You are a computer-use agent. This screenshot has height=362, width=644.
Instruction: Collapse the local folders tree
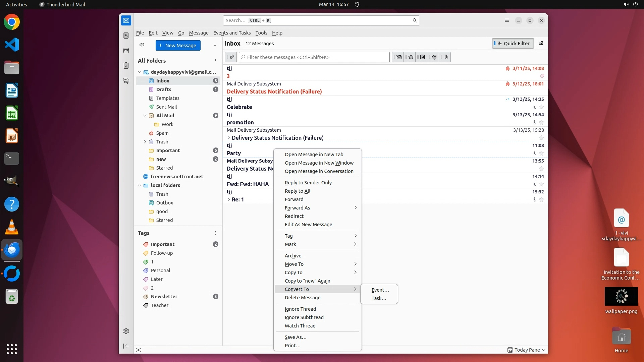(140, 185)
